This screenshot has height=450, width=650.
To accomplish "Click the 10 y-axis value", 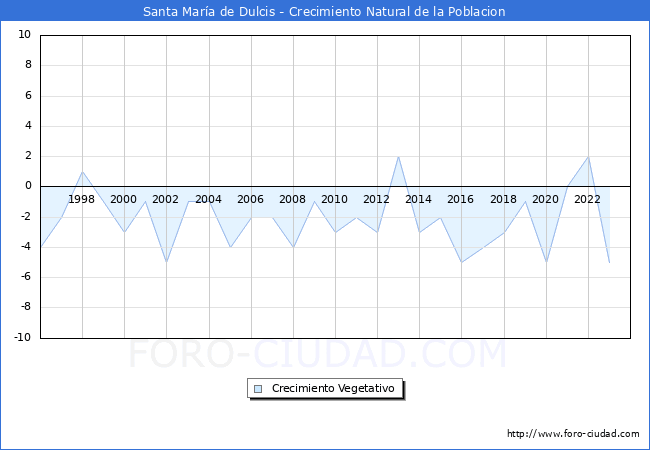I will 24,34.
